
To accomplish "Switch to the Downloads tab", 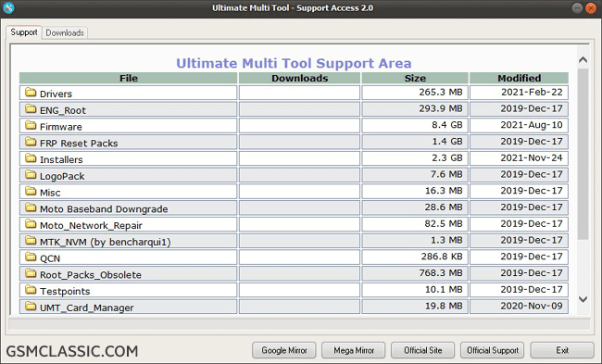I will tap(65, 33).
